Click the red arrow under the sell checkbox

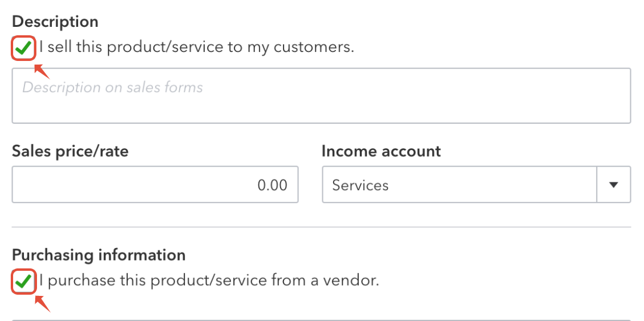pos(42,72)
